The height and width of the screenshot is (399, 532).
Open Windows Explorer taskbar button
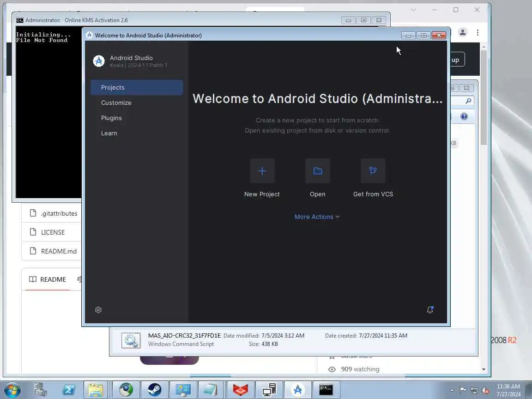(96, 390)
